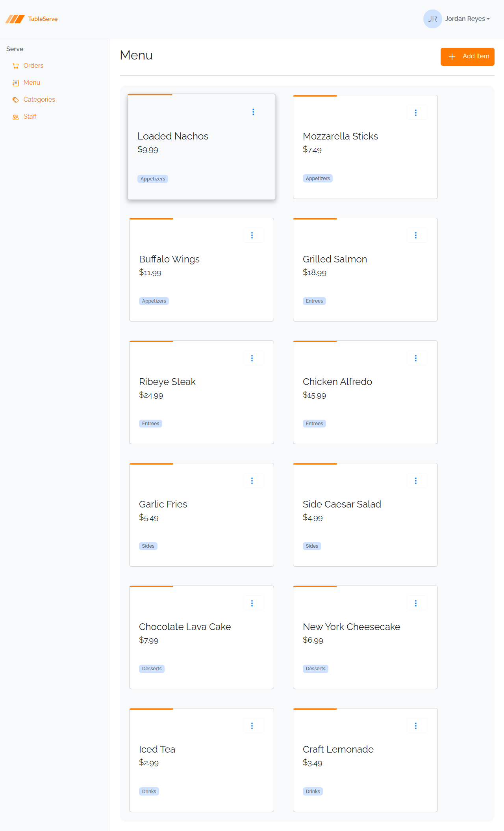This screenshot has height=831, width=504.
Task: Click the Drinks tag on Craft Lemonade
Action: click(x=313, y=792)
